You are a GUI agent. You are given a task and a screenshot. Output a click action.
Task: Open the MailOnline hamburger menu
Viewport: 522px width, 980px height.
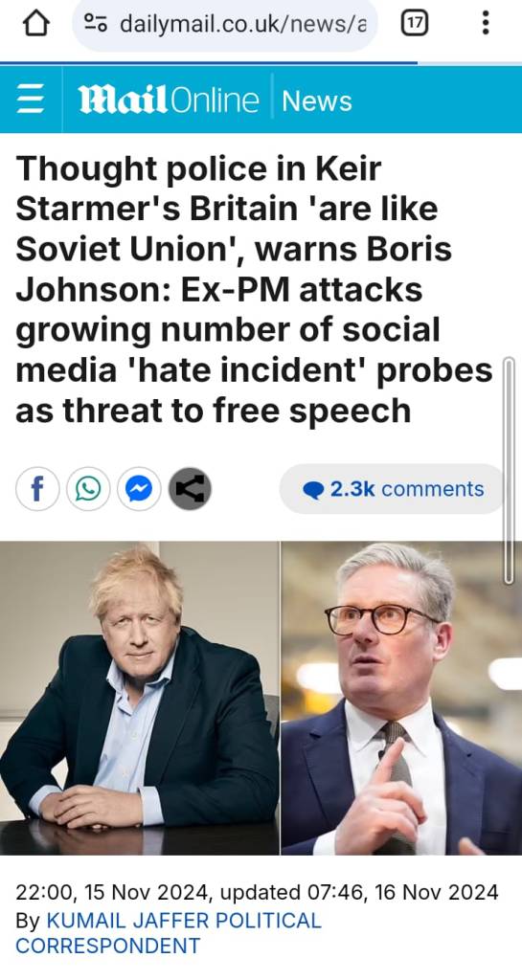(31, 100)
